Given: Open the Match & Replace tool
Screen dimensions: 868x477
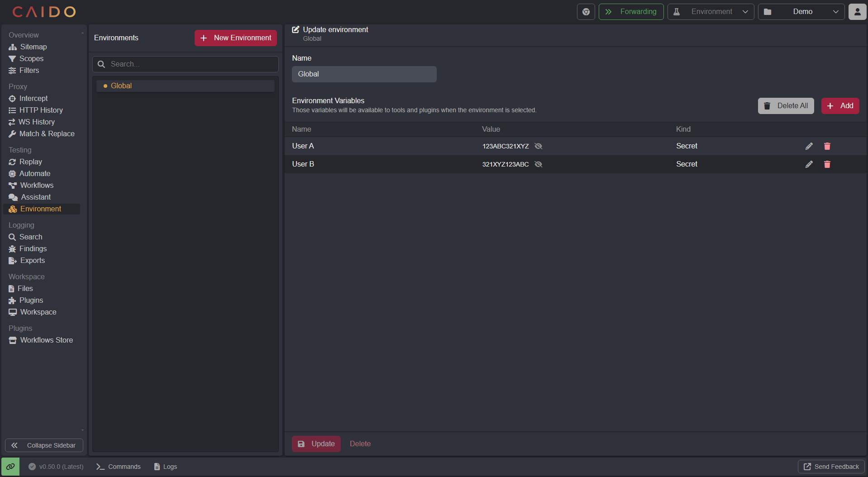Looking at the screenshot, I should (47, 134).
